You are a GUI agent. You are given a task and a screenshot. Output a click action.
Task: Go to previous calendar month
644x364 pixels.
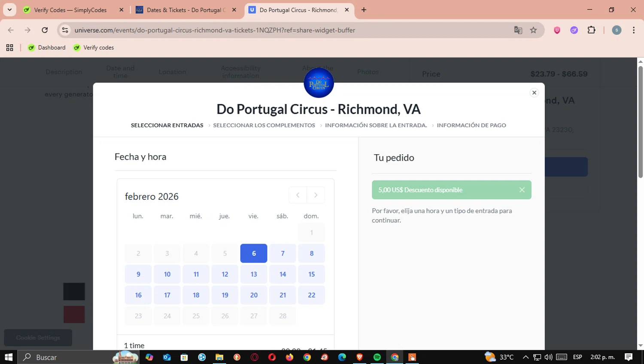tap(298, 195)
